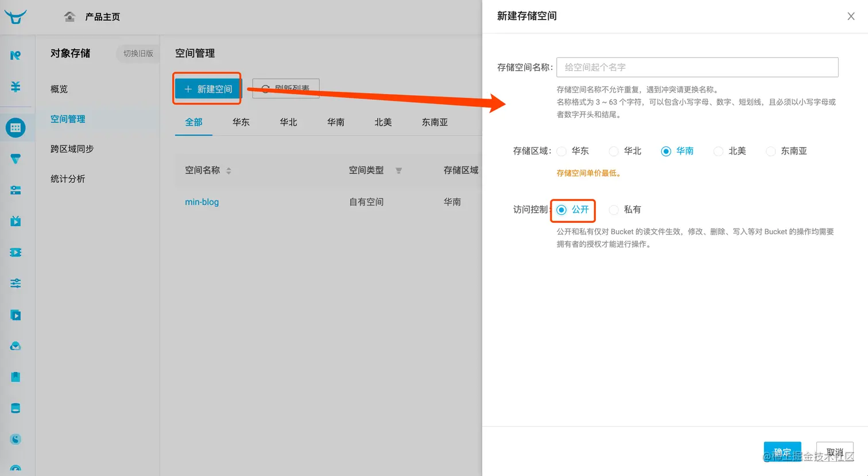Screen dimensions: 868x476
Task: Click the home icon beside 产品主页
Action: point(69,17)
